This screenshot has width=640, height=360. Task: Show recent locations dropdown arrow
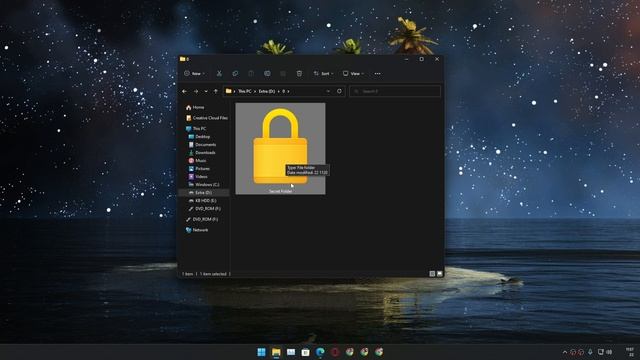(x=206, y=91)
